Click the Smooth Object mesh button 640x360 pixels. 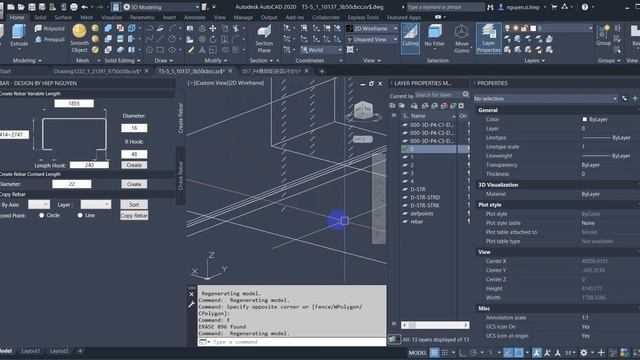pos(79,38)
